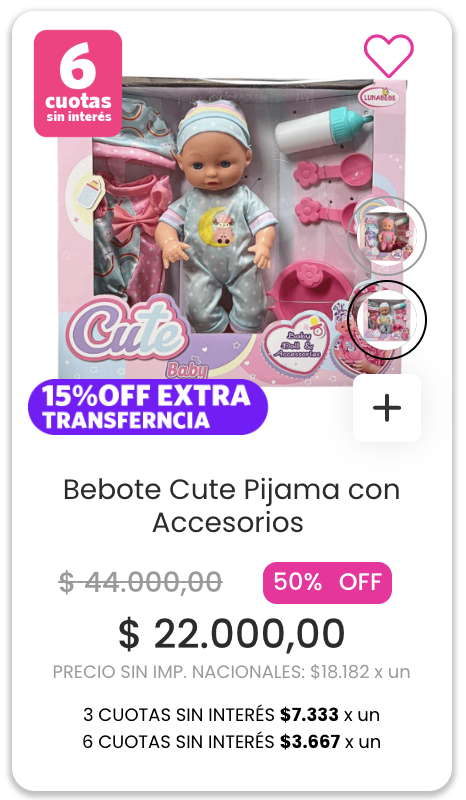Select the 6 CUOTAS SIN INTERÉS line

click(232, 741)
